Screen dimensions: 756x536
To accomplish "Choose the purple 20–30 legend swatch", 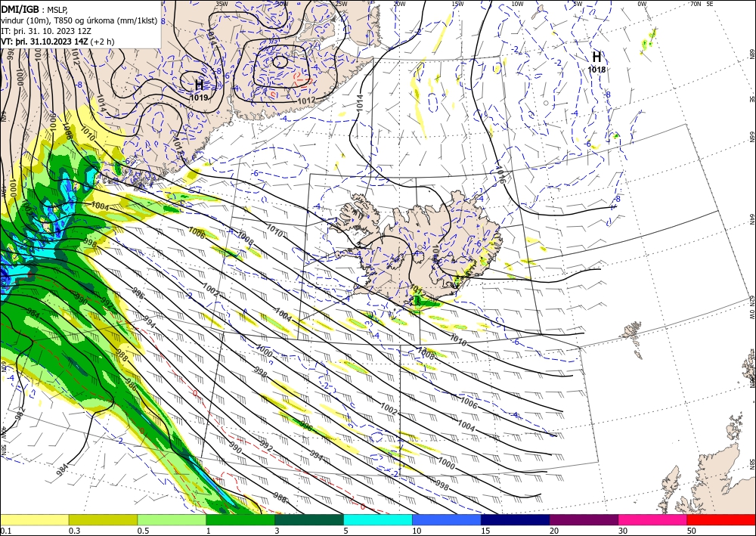I will click(x=584, y=519).
